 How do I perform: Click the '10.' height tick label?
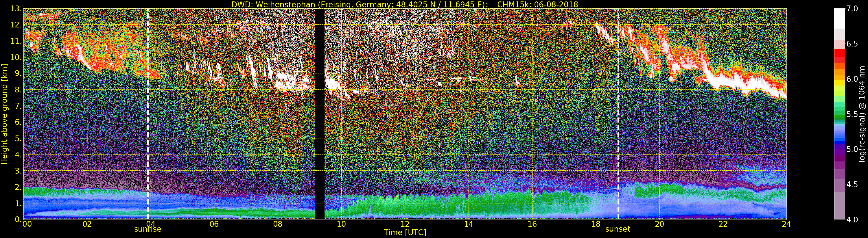pos(16,57)
